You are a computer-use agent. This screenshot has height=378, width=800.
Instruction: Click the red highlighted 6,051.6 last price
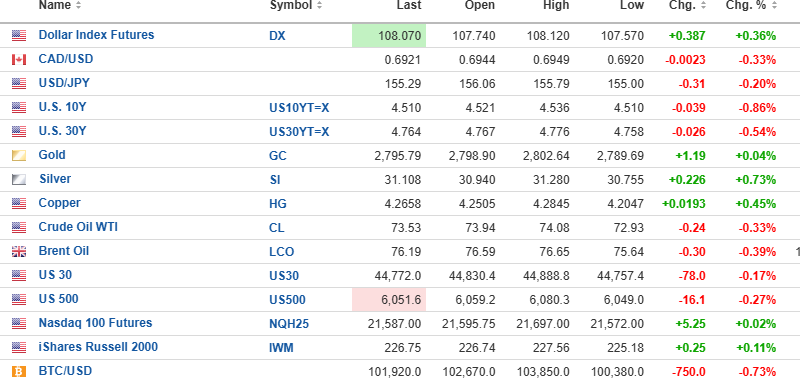coord(389,300)
